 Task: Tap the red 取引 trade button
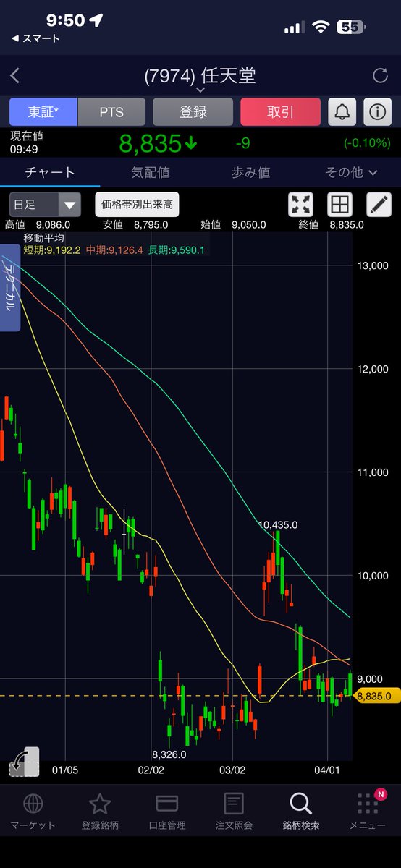[x=280, y=112]
